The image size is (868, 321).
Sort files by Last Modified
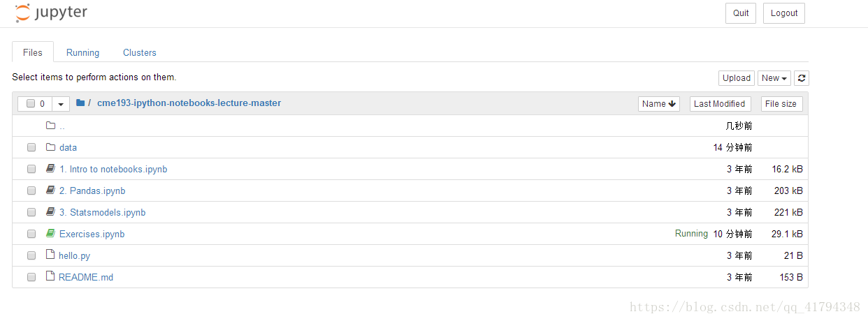pyautogui.click(x=720, y=104)
